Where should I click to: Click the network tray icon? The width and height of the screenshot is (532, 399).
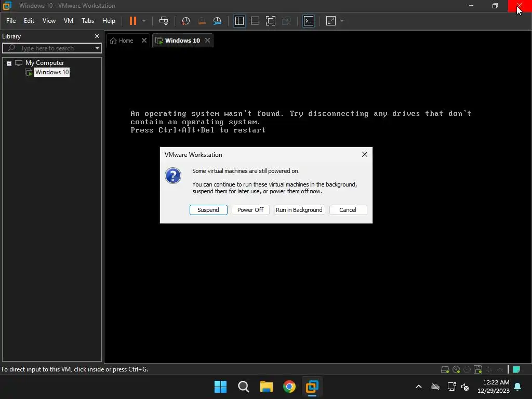click(451, 387)
